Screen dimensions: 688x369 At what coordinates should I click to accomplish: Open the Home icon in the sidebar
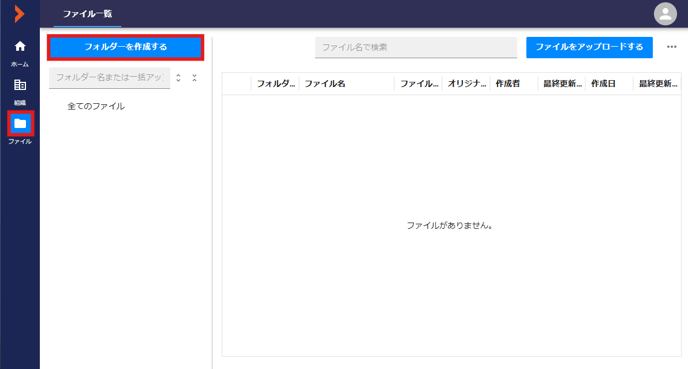[20, 47]
